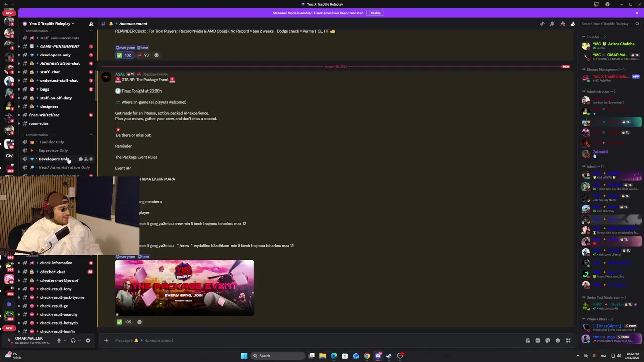Add reaction with smiley beside 93 count
Viewport: 644px width, 362px height.
tap(156, 55)
